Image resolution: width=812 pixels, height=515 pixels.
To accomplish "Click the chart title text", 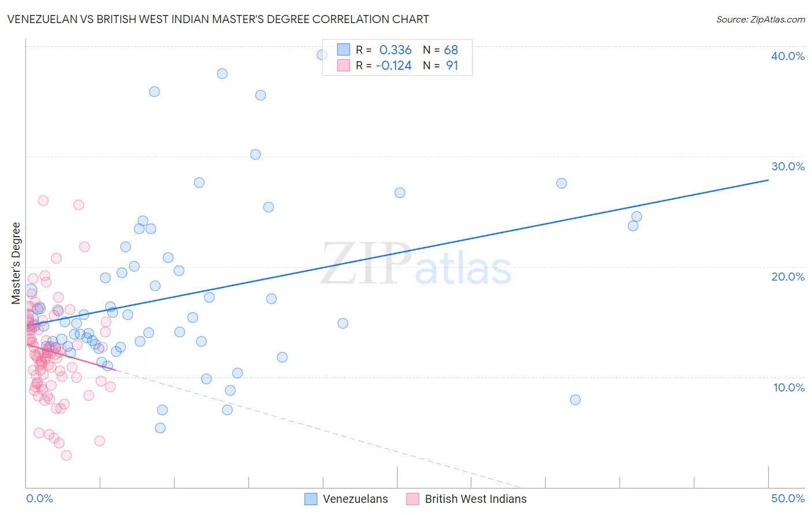I will (x=218, y=19).
